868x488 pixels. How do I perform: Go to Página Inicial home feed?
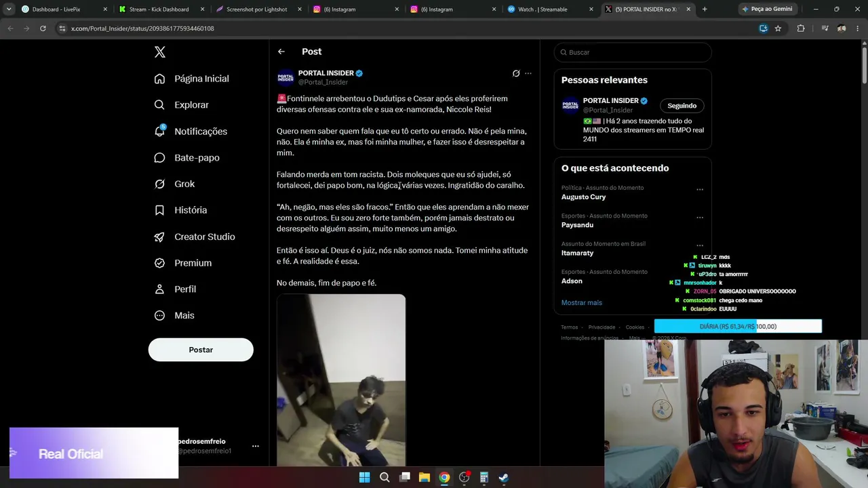point(192,79)
